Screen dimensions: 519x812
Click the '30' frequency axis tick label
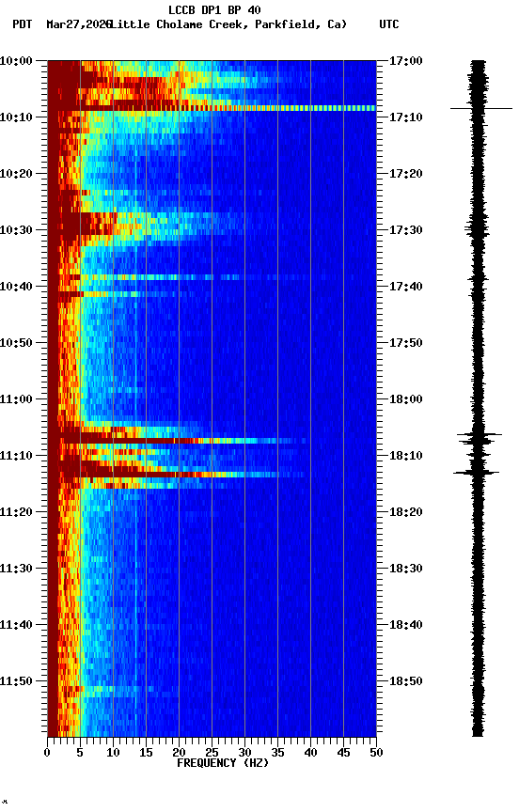244,753
